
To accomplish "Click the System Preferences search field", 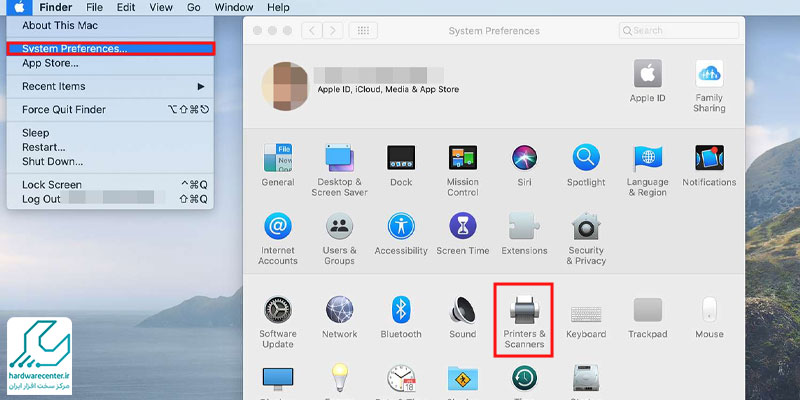I will pyautogui.click(x=679, y=31).
